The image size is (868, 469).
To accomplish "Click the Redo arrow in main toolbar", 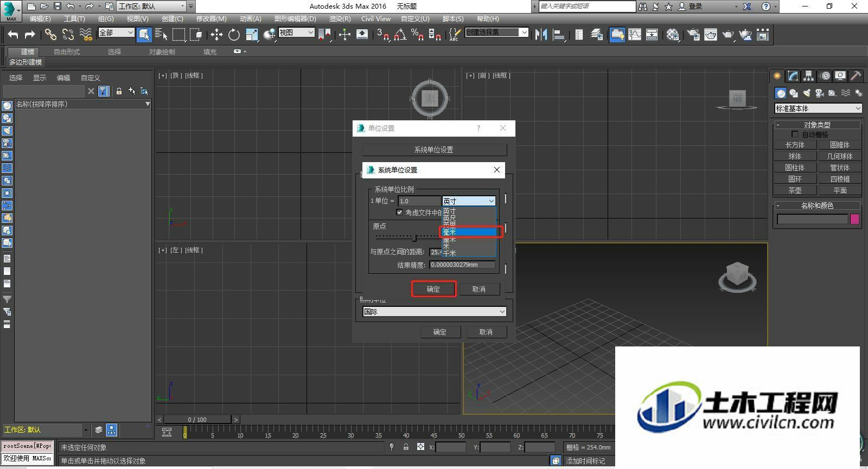I will [x=30, y=35].
